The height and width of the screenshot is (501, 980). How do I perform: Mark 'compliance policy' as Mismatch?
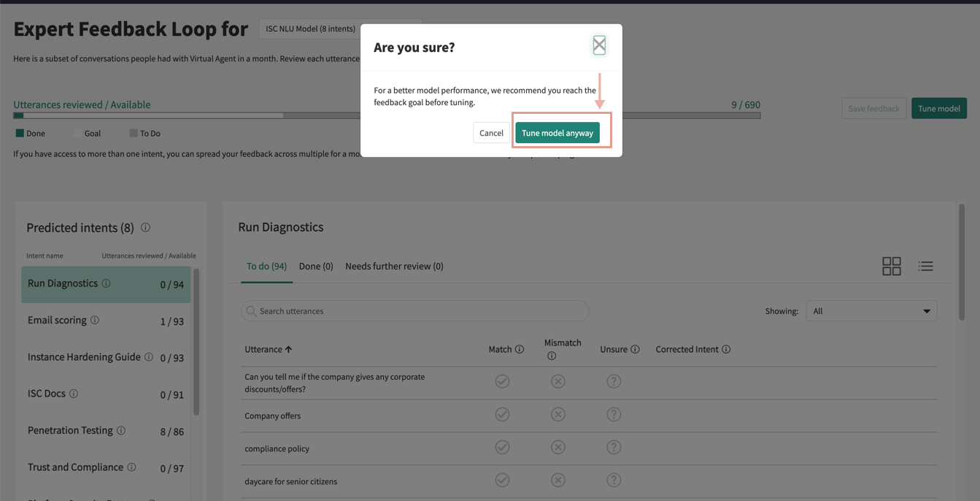(x=558, y=447)
